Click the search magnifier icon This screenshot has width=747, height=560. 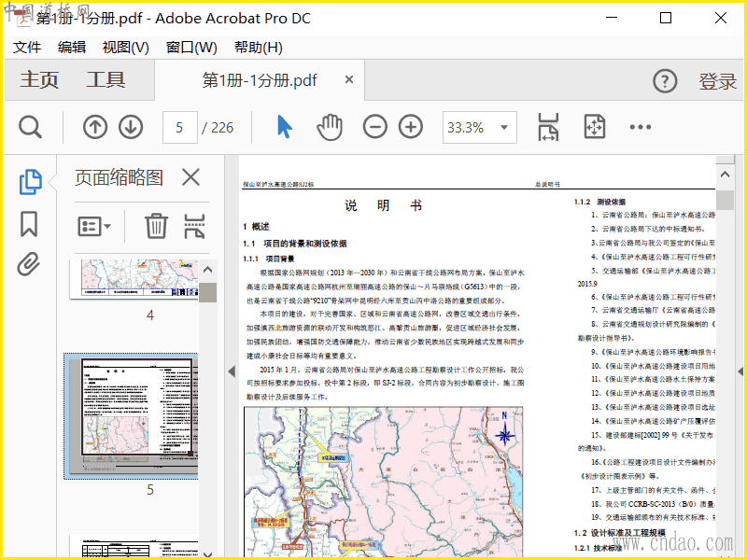(x=30, y=127)
